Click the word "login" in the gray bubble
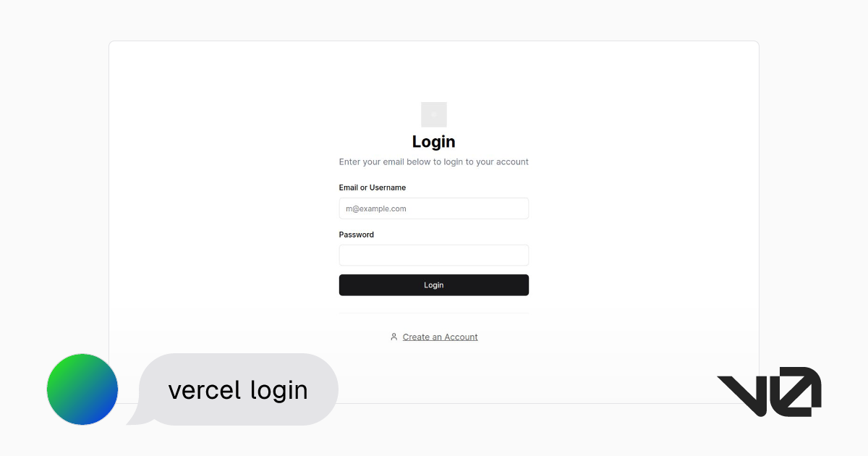Screen dimensions: 868x456 tap(279, 392)
